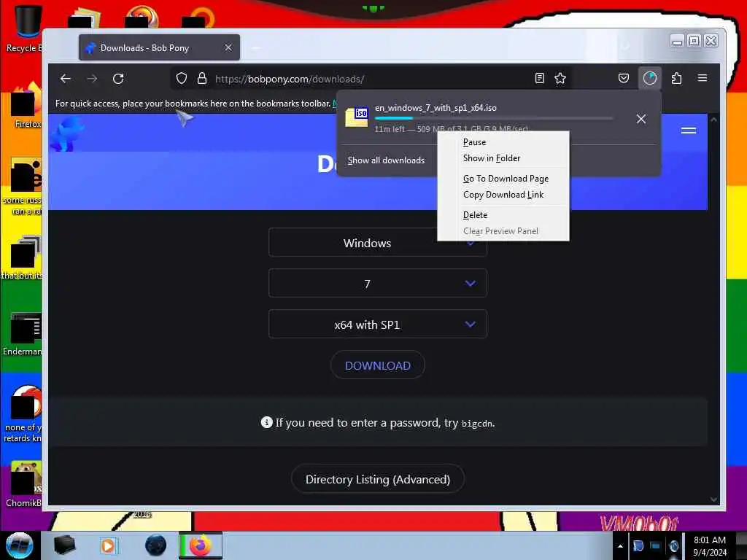Click the page scrollbar up arrow

[713, 120]
